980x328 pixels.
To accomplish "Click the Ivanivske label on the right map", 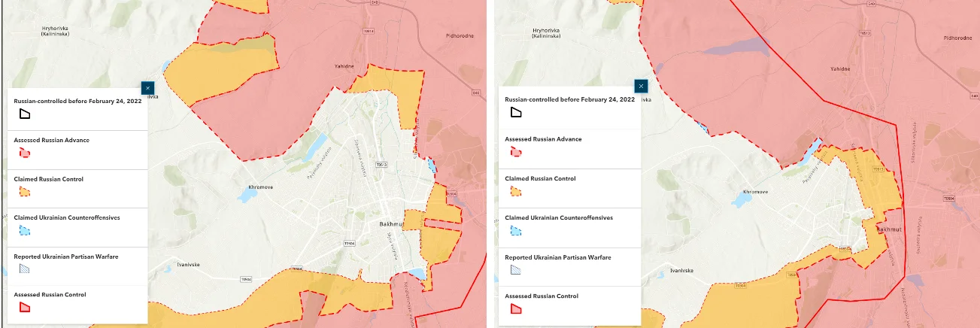I will click(x=680, y=271).
